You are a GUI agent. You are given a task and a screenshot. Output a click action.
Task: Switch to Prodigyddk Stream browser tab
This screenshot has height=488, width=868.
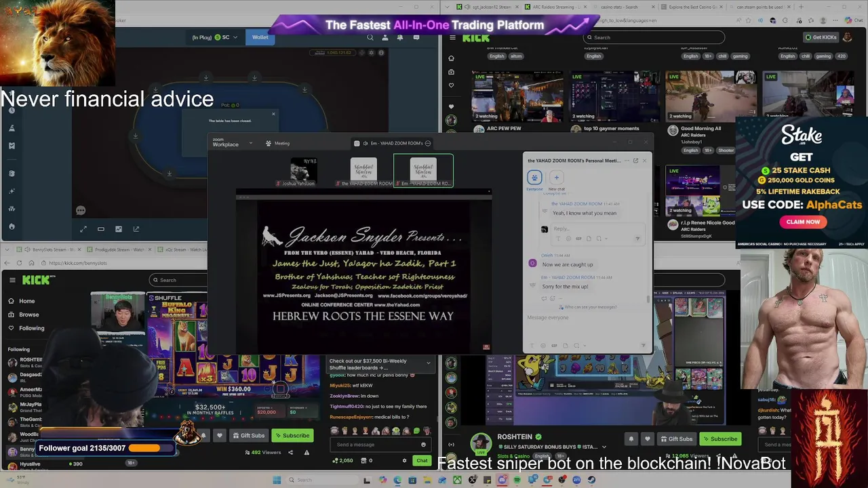[x=118, y=249]
